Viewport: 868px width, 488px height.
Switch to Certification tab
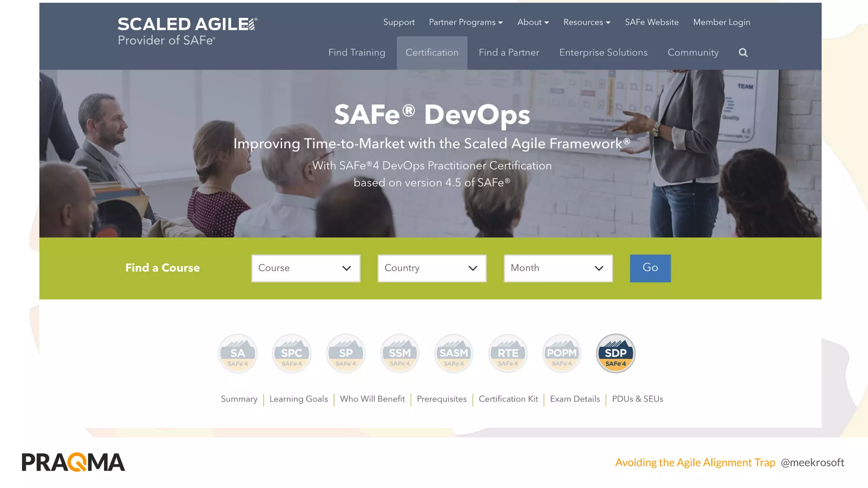tap(432, 53)
